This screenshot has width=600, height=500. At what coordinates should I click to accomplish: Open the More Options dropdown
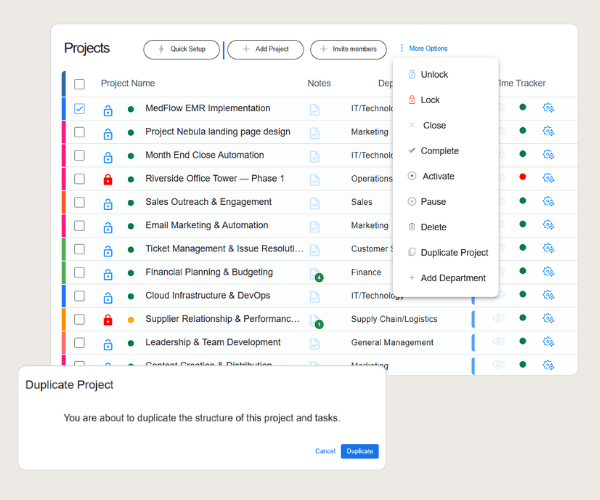428,48
